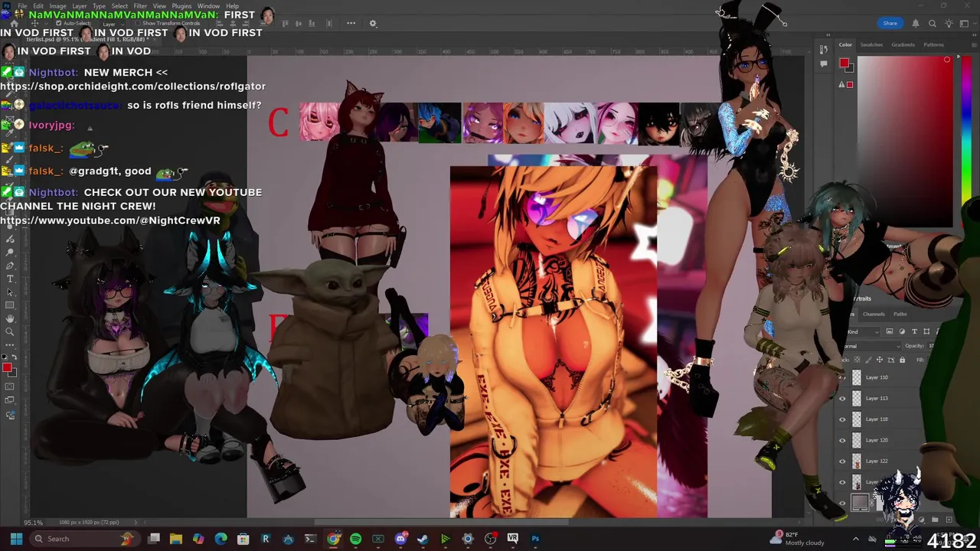
Task: Open Steam from the taskbar
Action: click(423, 539)
